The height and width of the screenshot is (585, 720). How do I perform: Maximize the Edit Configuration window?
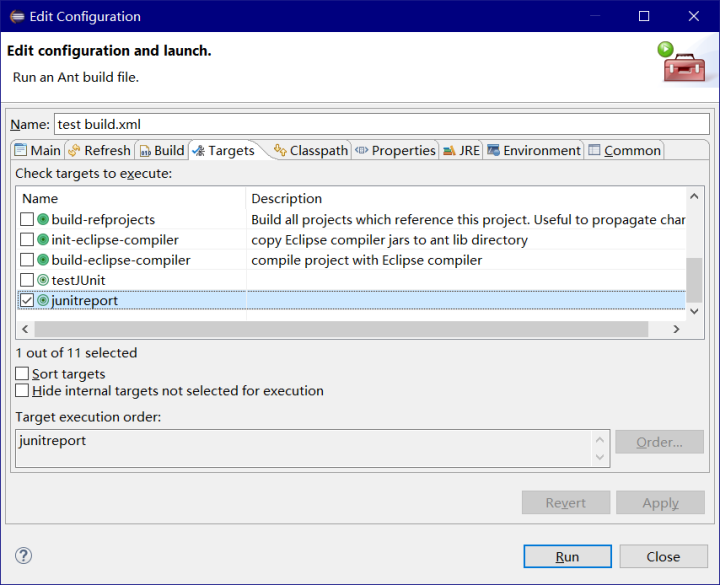click(644, 16)
